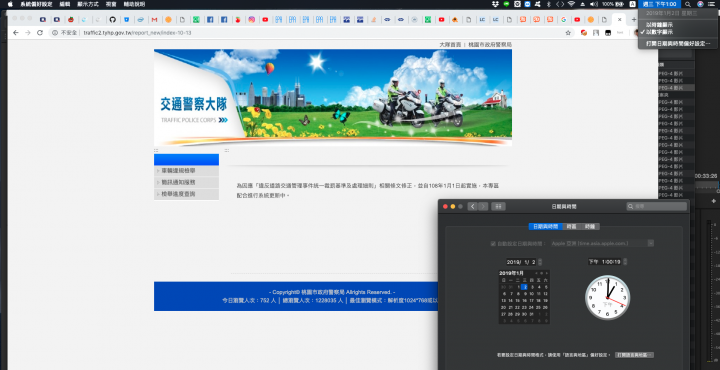This screenshot has width=720, height=370.
Task: Click the battery 100% indicator
Action: tap(613, 4)
